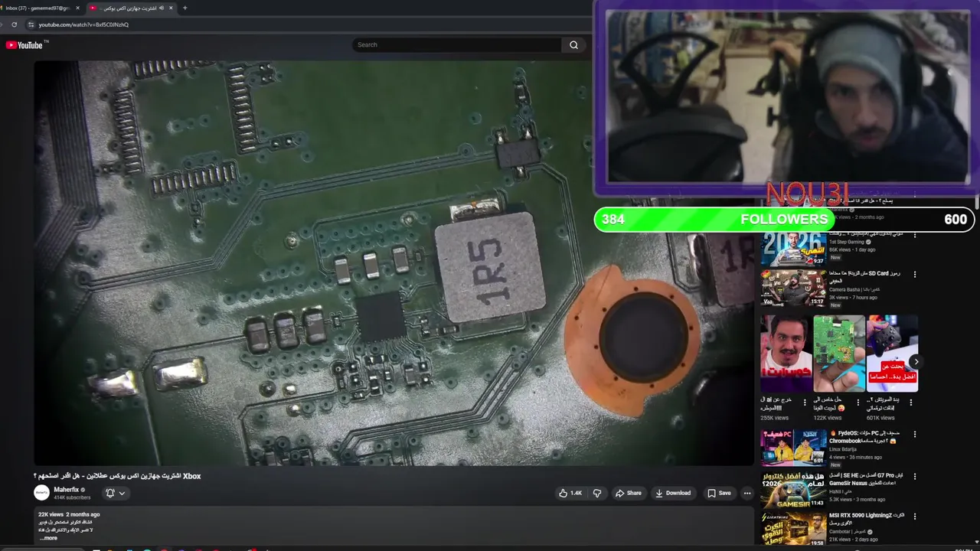Open options for the 255K views Short
Viewport: 980px width, 551px height.
pos(805,402)
